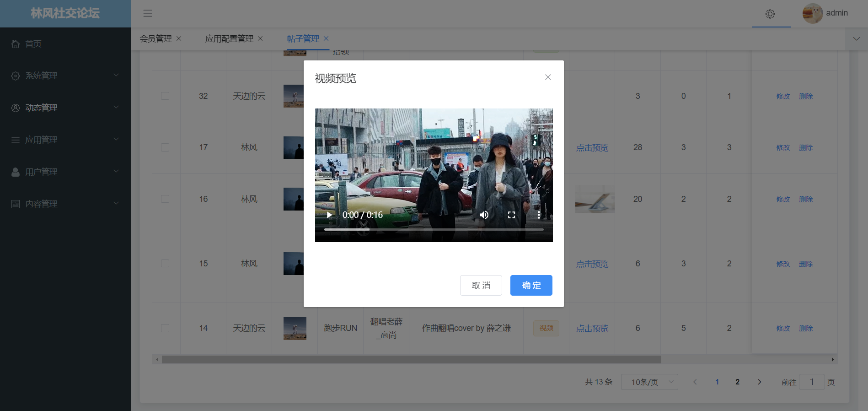
Task: Go to the next page arrow
Action: (759, 382)
